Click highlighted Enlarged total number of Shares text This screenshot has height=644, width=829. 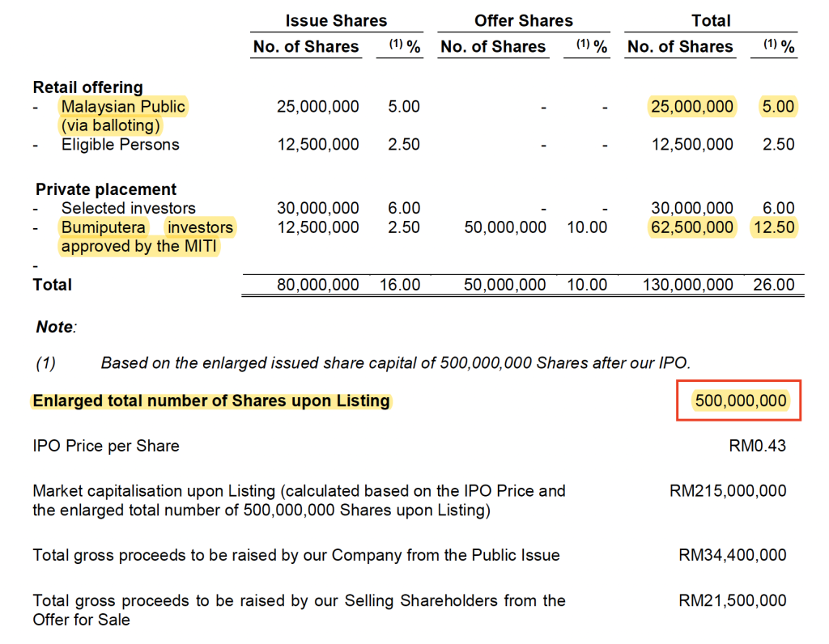tap(211, 401)
